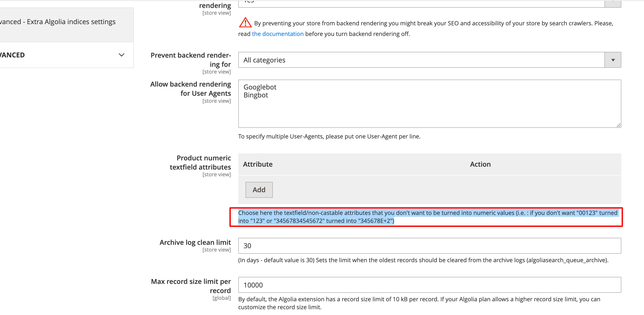Image resolution: width=644 pixels, height=315 pixels.
Task: Click the Archive log clean limit field showing 30
Action: pos(425,246)
